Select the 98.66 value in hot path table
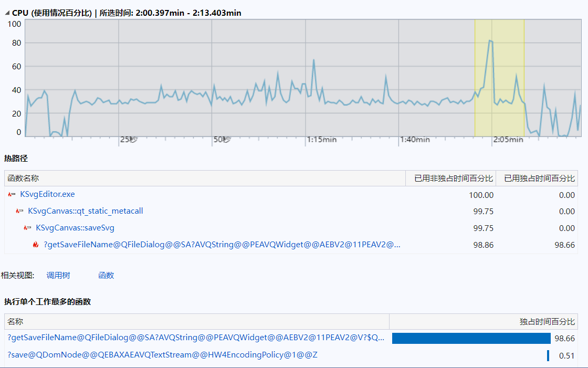The image size is (588, 368). click(565, 245)
